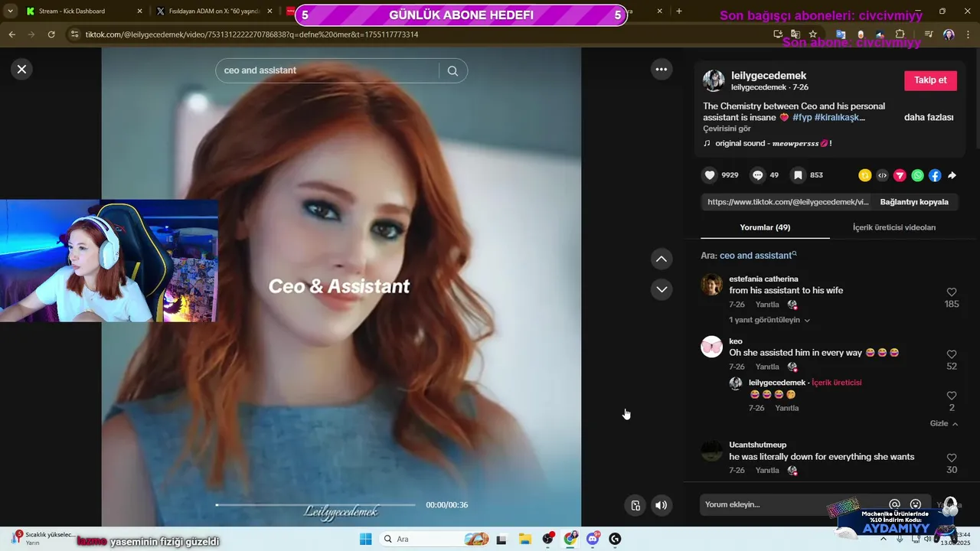Expand description with daha fazlası

[929, 117]
